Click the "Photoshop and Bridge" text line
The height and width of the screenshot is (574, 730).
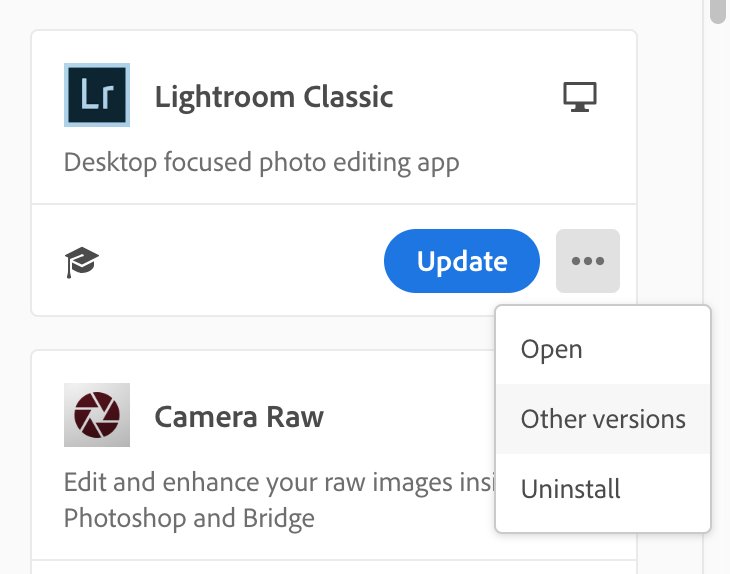[189, 518]
